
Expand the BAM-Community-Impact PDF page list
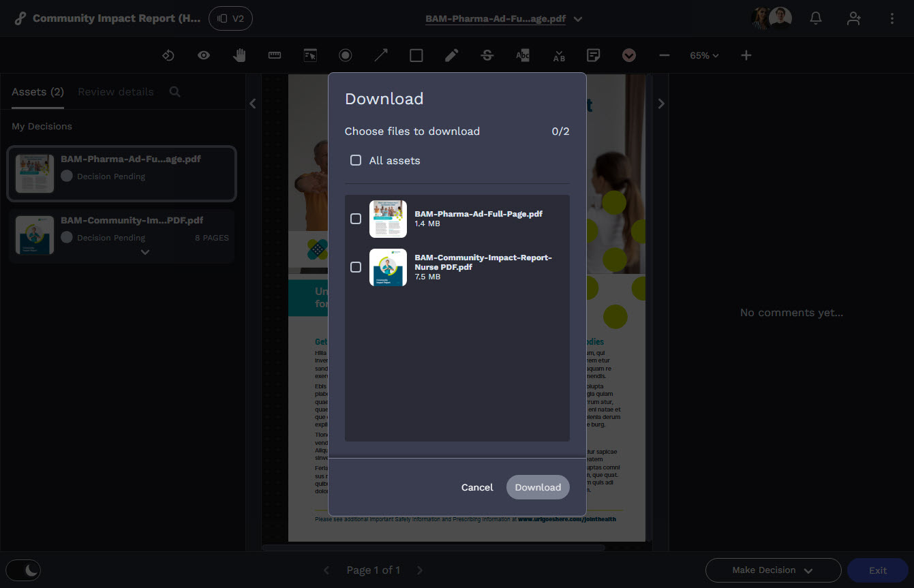[x=145, y=251]
